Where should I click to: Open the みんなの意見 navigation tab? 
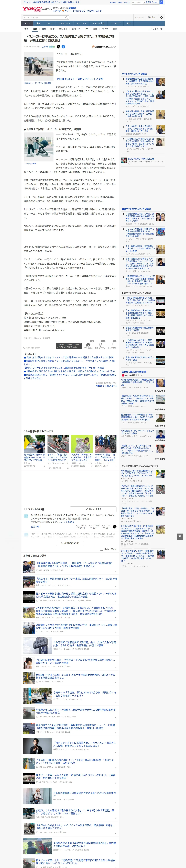pos(98,24)
